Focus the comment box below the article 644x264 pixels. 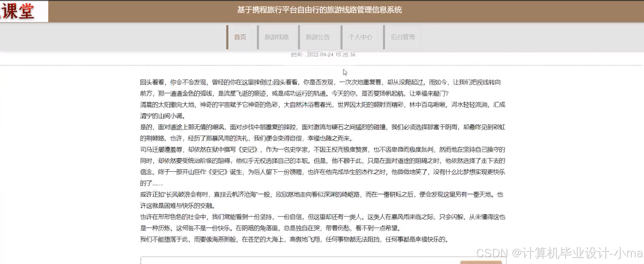click(x=323, y=261)
